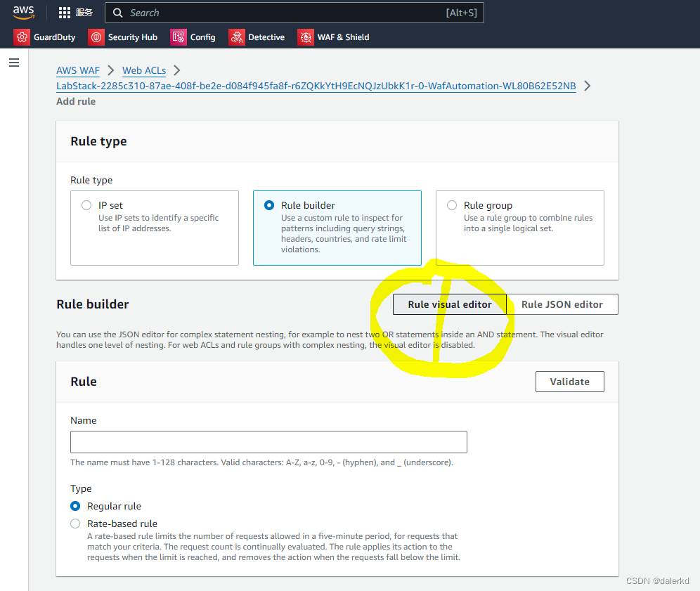Choose Rate-based rule type
The image size is (700, 591).
pyautogui.click(x=75, y=524)
